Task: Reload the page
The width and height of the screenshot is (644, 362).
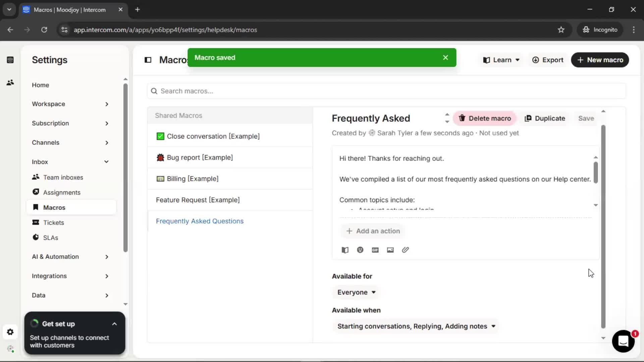Action: (x=44, y=30)
